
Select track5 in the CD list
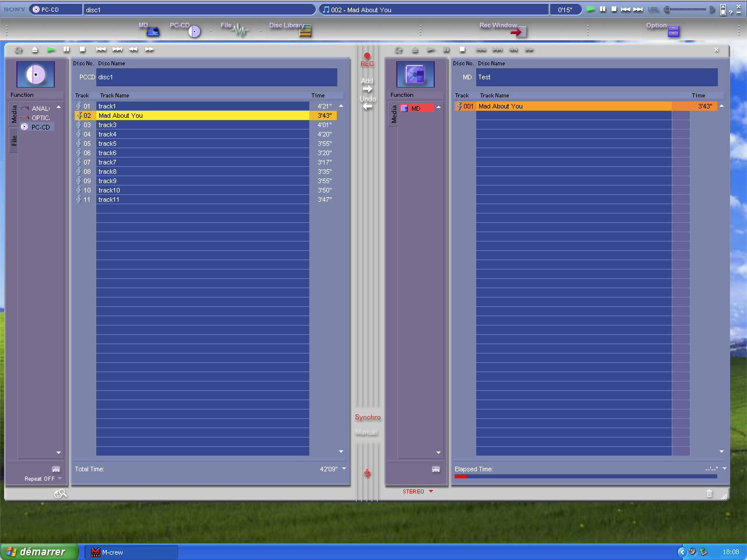point(205,143)
